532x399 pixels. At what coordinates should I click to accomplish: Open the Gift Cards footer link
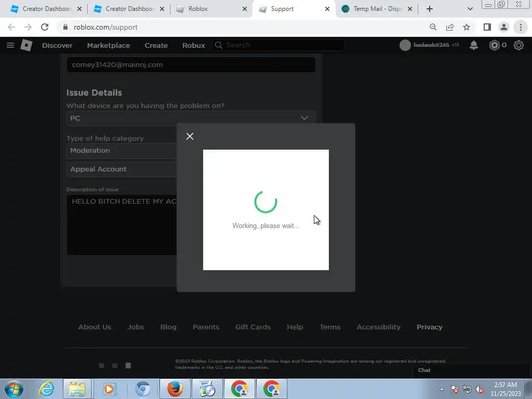point(253,327)
